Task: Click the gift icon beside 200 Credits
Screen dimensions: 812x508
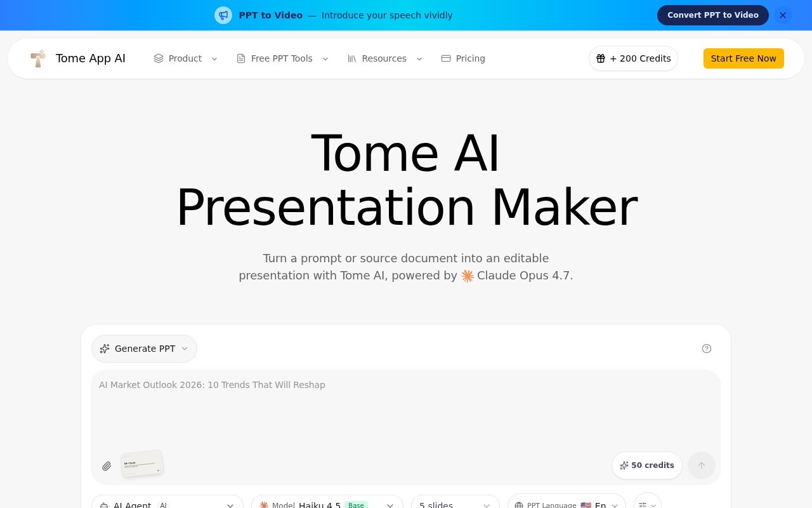Action: point(601,58)
